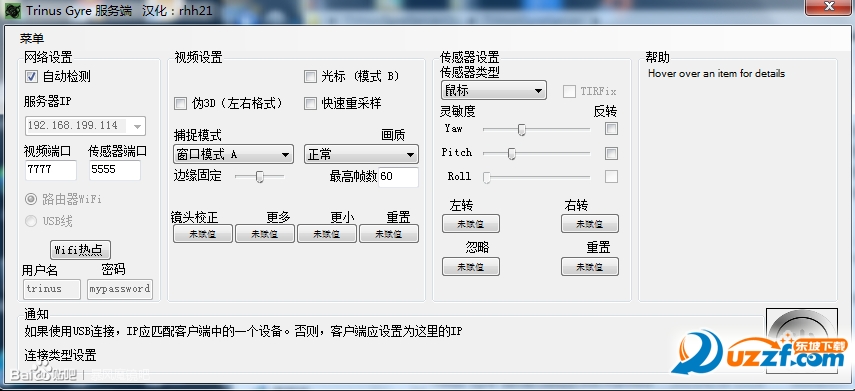Check the Pitch 反转 checkbox
Viewport: 855px width, 391px height.
click(x=612, y=153)
